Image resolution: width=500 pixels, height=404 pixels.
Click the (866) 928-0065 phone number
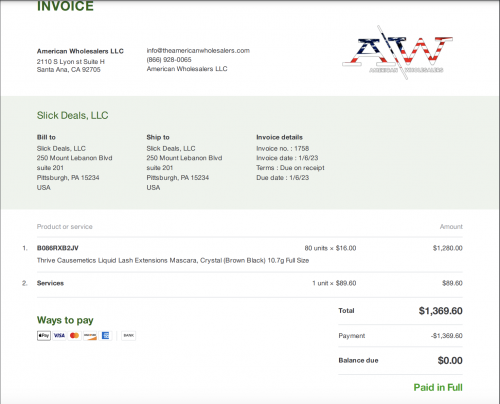click(x=169, y=60)
